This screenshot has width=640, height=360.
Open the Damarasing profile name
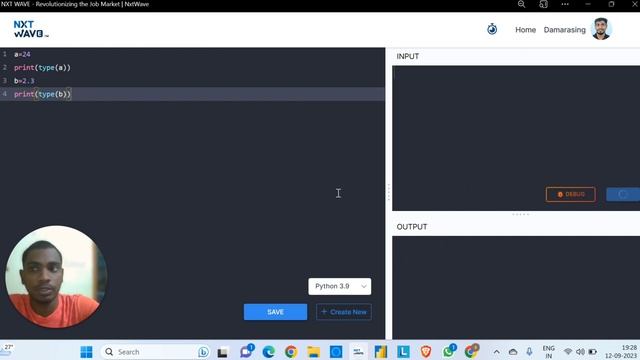[564, 30]
